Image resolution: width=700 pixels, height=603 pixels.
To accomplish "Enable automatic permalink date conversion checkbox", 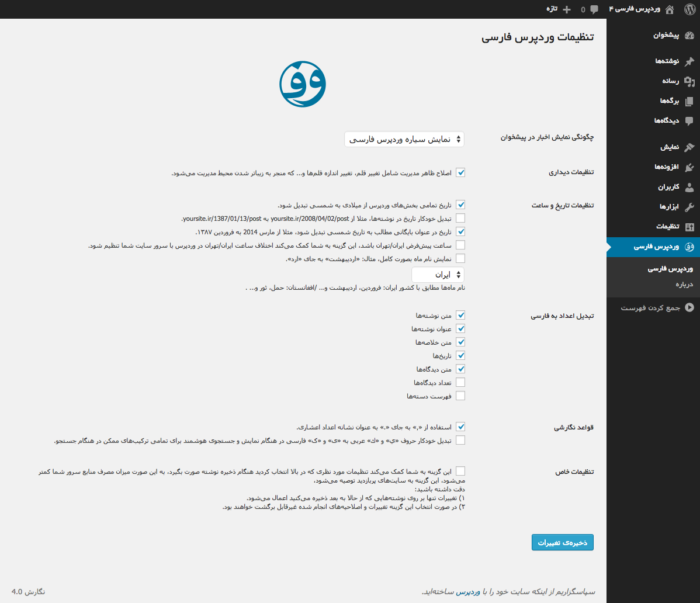I will 460,219.
